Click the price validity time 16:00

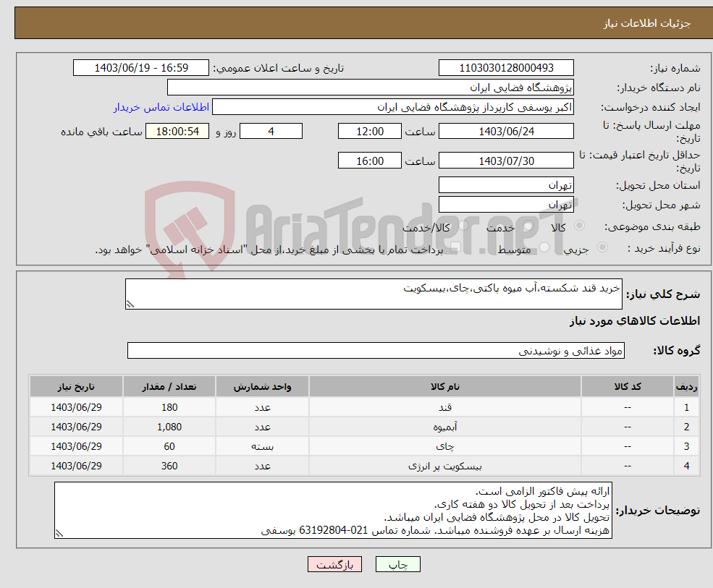tap(370, 161)
